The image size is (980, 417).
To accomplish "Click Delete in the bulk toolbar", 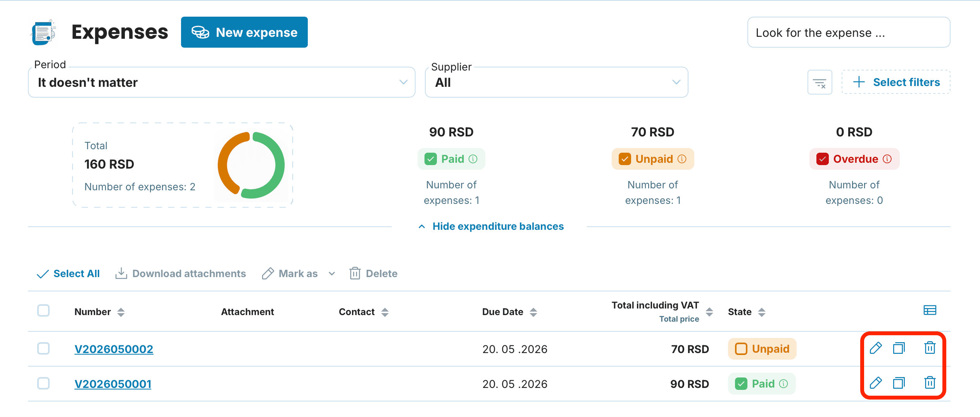I will click(374, 274).
